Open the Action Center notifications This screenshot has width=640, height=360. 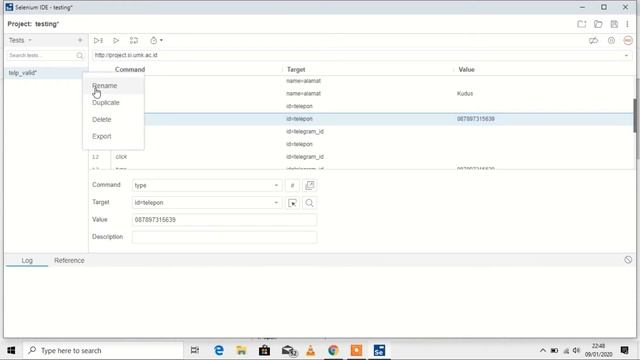coord(624,350)
